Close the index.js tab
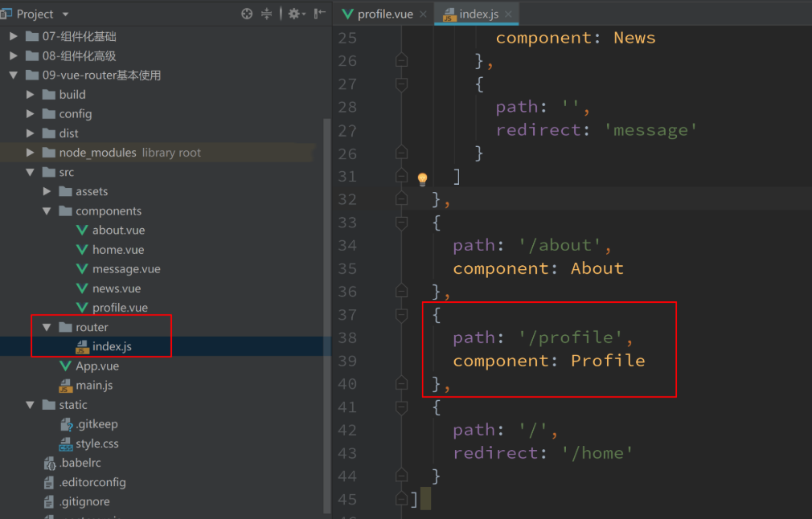The image size is (812, 519). click(x=509, y=14)
